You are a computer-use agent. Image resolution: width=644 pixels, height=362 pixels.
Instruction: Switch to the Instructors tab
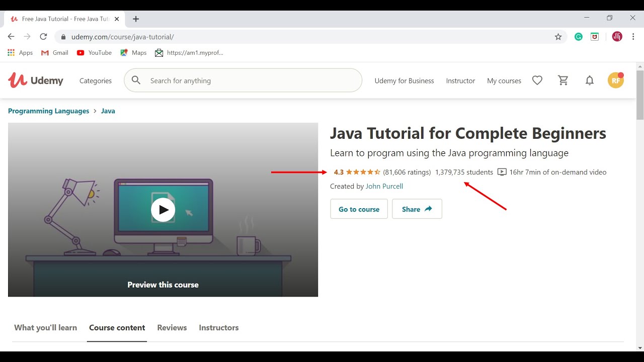click(x=219, y=328)
